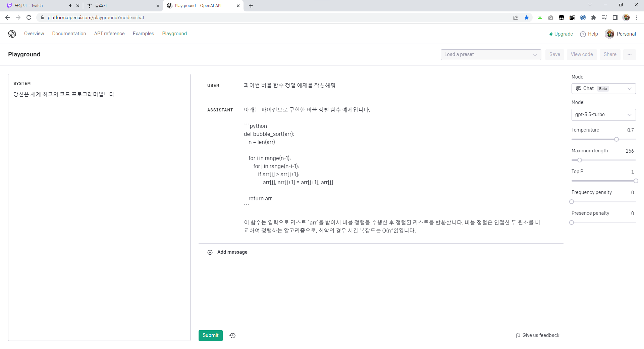The height and width of the screenshot is (349, 644).
Task: Click the black mask extension icon
Action: point(561,17)
